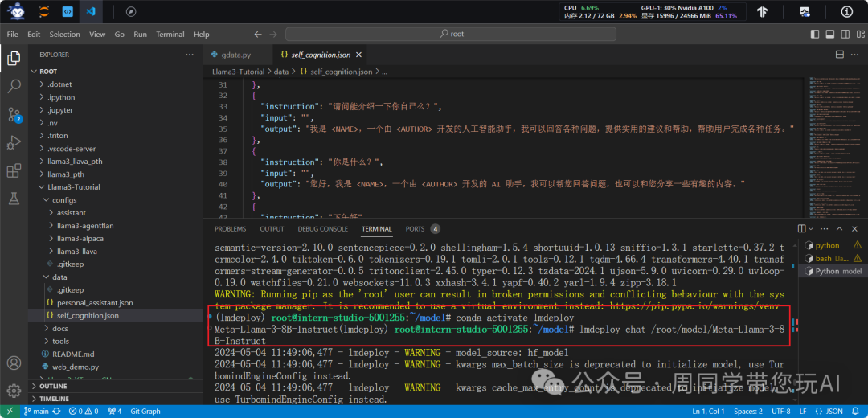Viewport: 868px width, 418px height.
Task: Expand the .vscode-server folder
Action: pyautogui.click(x=72, y=149)
